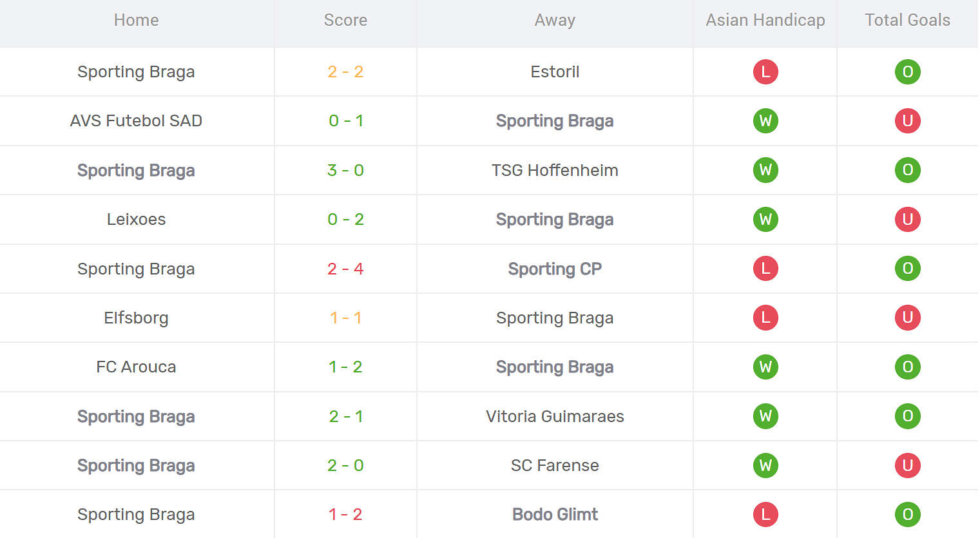Click the Score column header
The height and width of the screenshot is (538, 980).
[345, 20]
